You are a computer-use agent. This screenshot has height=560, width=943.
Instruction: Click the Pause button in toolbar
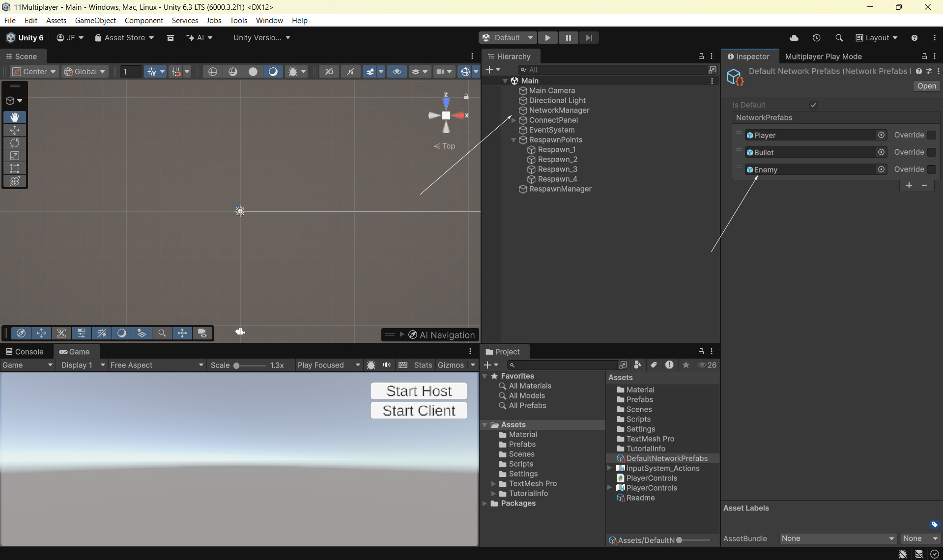point(568,38)
